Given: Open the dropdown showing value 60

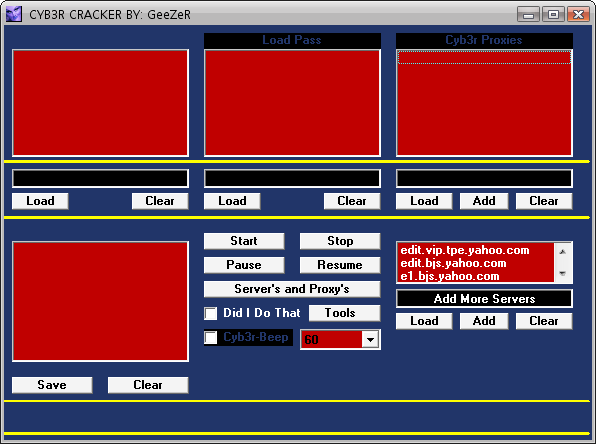Looking at the screenshot, I should point(370,339).
